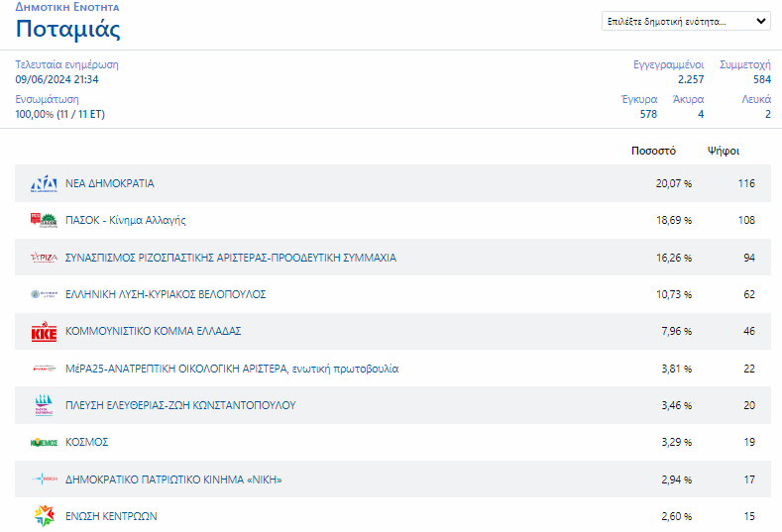
Task: Click the 16,26 % percentage cell
Action: [674, 258]
